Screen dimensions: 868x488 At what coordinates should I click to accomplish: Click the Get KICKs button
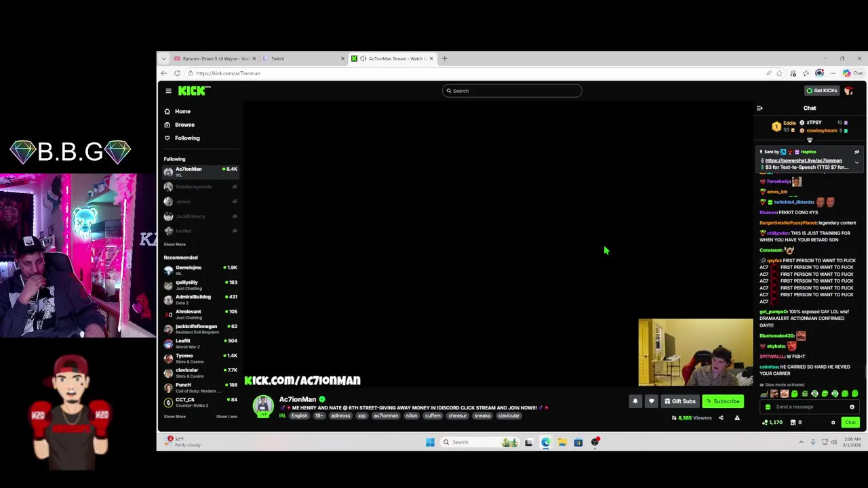[822, 91]
